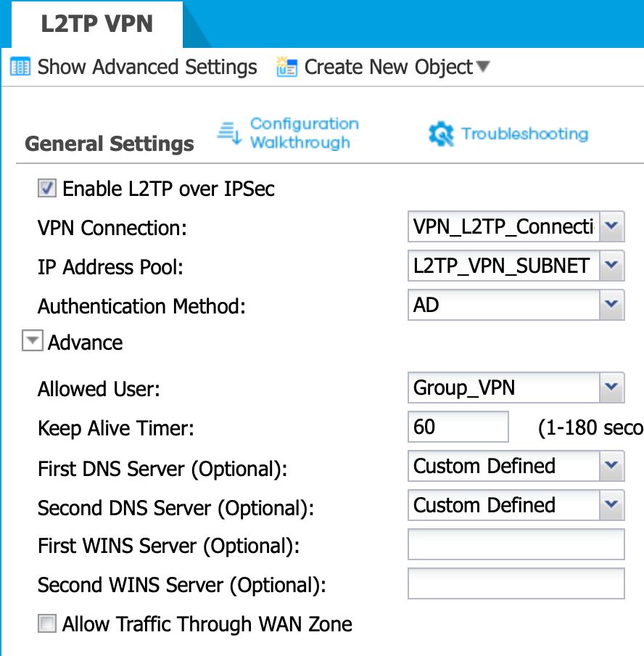Click the Configuration Walkthrough list icon
The image size is (644, 656).
(x=229, y=133)
